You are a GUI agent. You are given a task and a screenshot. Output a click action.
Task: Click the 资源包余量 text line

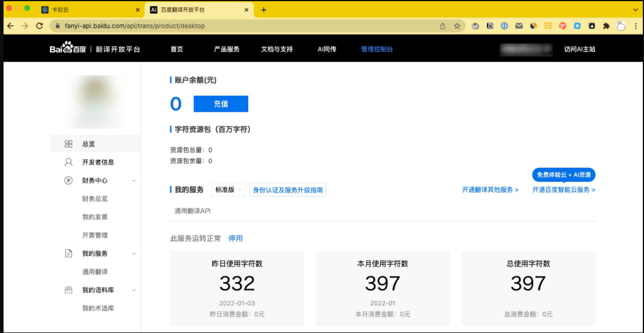(x=191, y=161)
